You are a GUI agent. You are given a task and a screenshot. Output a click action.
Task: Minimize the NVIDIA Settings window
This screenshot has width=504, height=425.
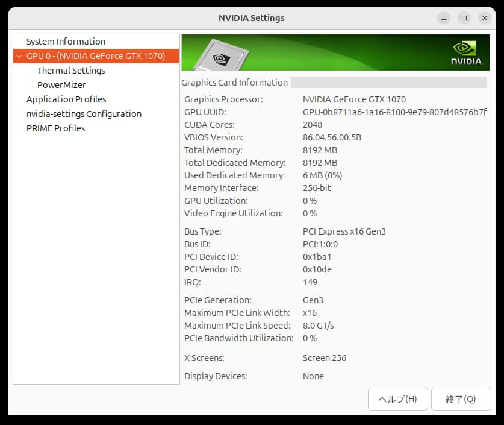click(x=444, y=18)
